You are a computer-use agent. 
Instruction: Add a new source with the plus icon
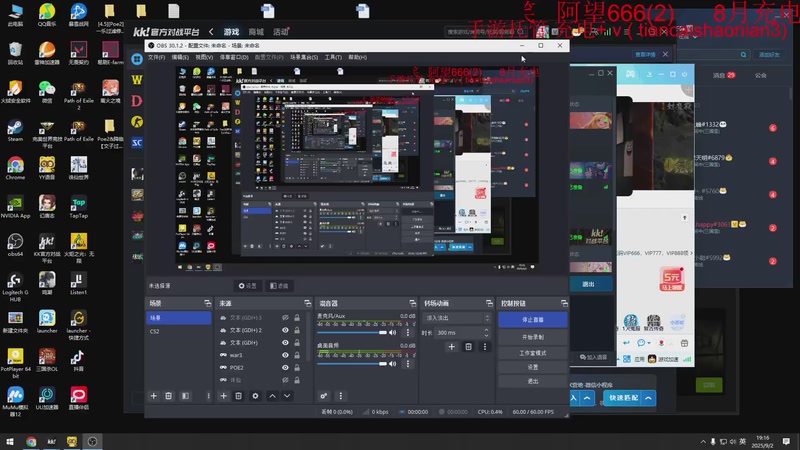[x=223, y=396]
